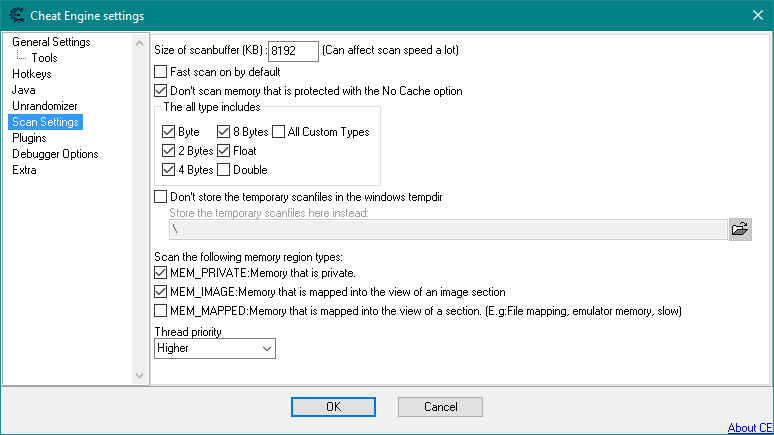This screenshot has height=435, width=774.
Task: Toggle the Double type checkbox
Action: tap(224, 170)
